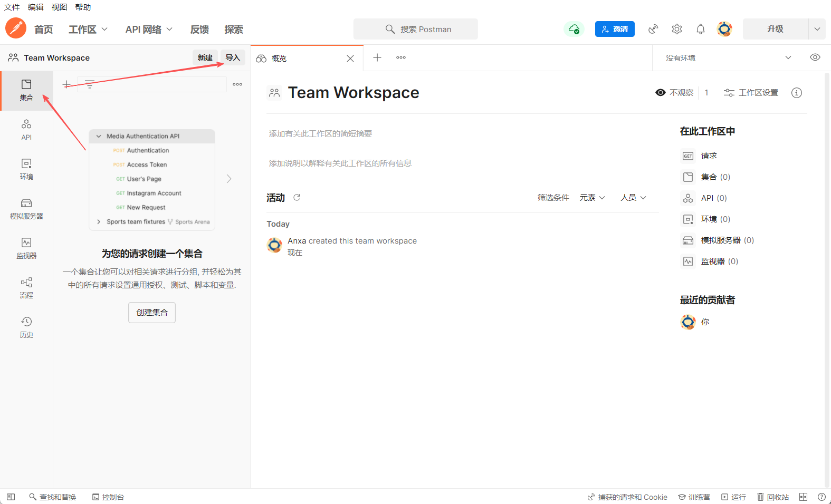This screenshot has width=831, height=504.
Task: Open the 监视器 (Monitors) sidebar tab
Action: coord(26,248)
